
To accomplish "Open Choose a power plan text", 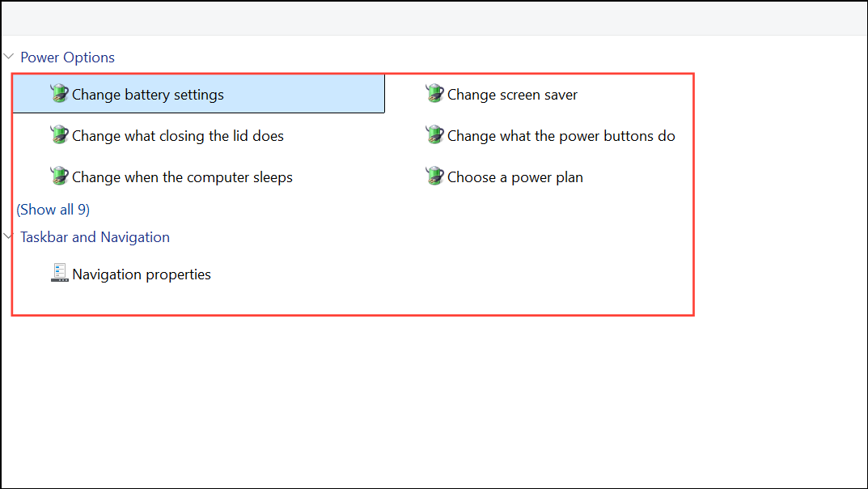I will click(x=514, y=177).
